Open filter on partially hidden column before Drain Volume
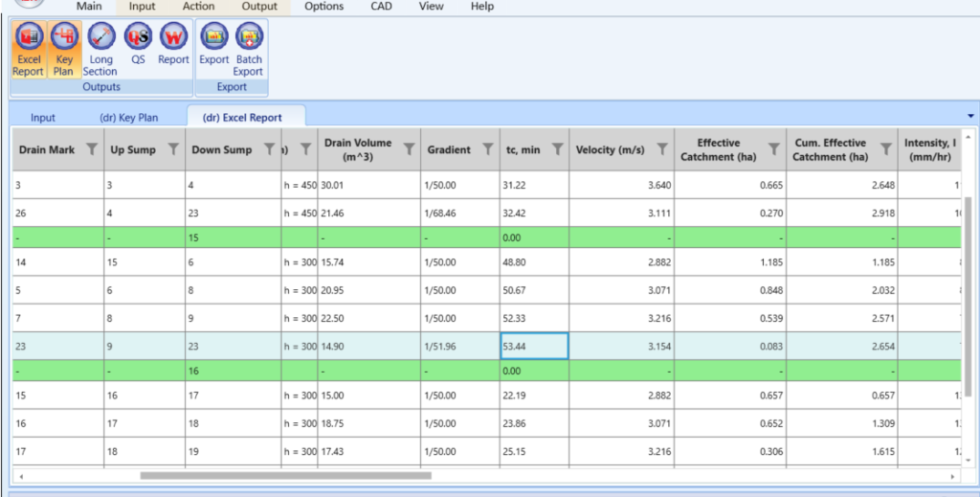Viewport: 980px width, 497px height. pos(305,148)
